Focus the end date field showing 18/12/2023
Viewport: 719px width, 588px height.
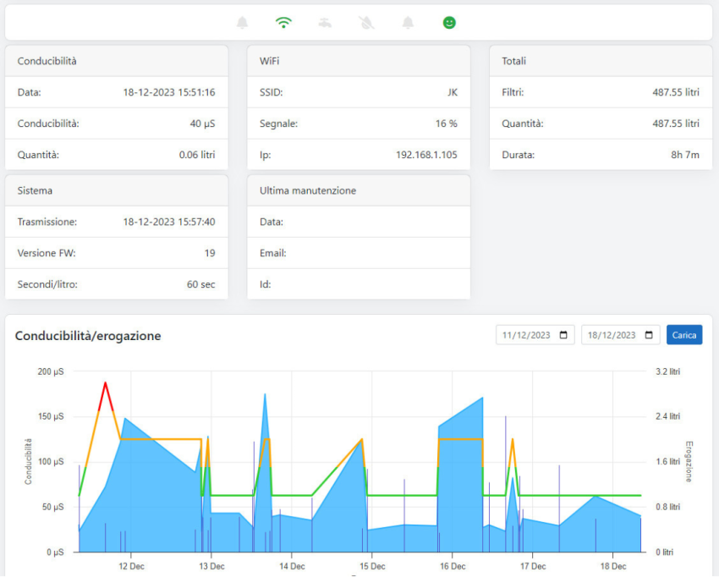pyautogui.click(x=611, y=335)
